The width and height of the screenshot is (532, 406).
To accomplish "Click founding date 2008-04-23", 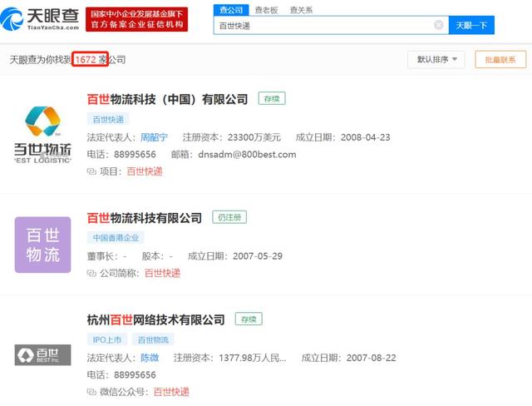I will (366, 137).
